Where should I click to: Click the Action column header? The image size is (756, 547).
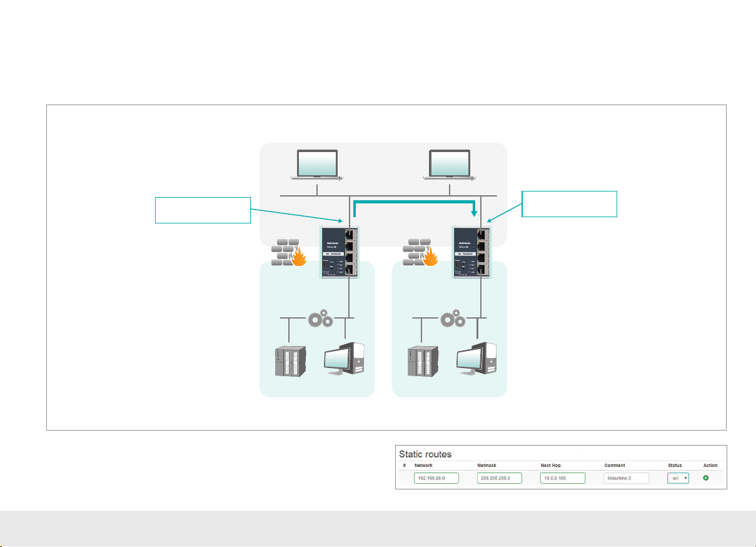710,466
